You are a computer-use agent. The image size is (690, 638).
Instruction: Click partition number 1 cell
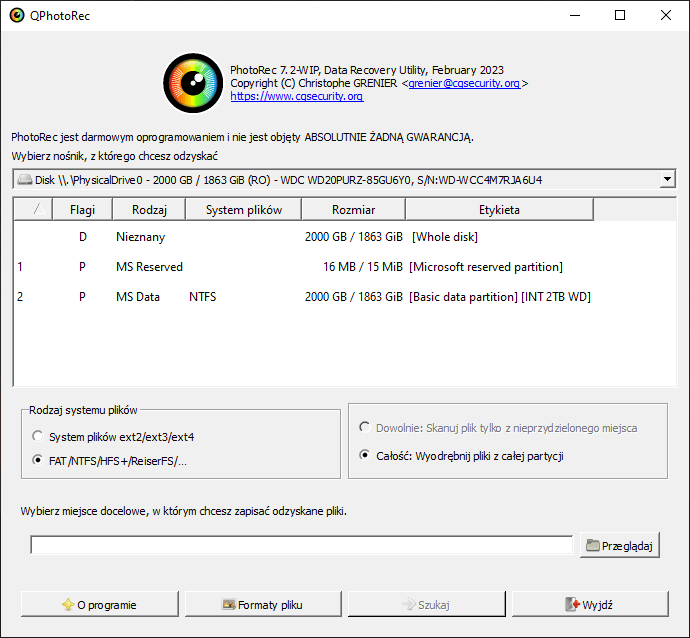click(20, 267)
